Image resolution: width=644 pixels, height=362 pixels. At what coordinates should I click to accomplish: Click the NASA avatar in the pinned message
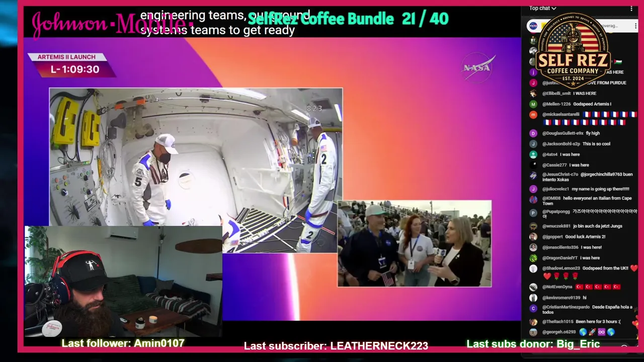click(533, 26)
